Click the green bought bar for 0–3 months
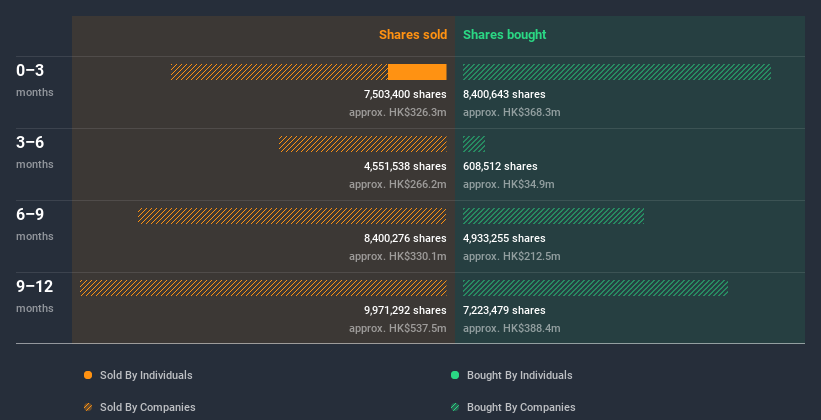The height and width of the screenshot is (420, 821). point(617,72)
